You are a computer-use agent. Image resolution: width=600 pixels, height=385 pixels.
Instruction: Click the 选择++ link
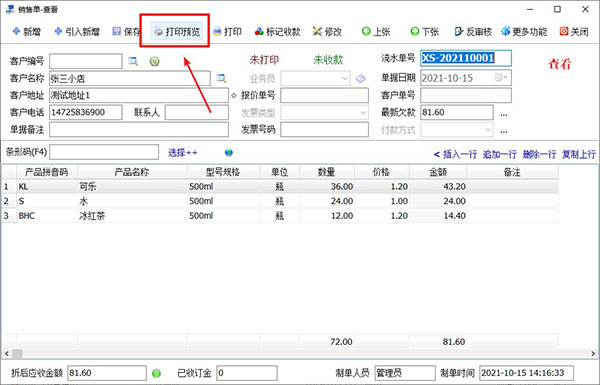pos(183,153)
